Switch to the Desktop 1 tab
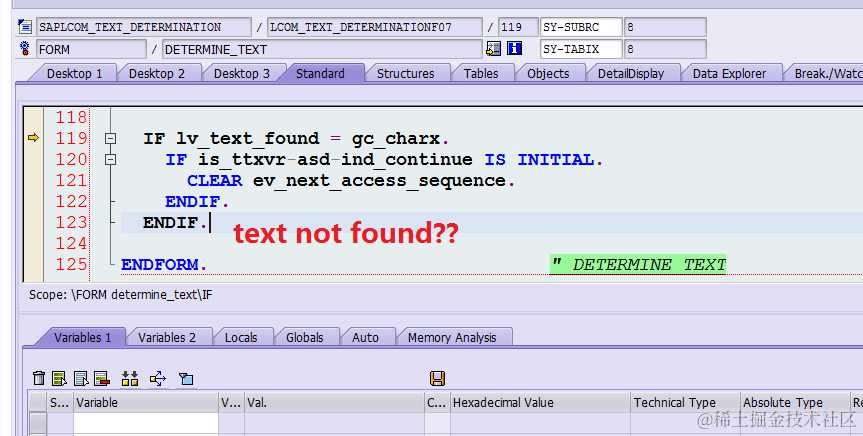863x436 pixels. point(74,74)
